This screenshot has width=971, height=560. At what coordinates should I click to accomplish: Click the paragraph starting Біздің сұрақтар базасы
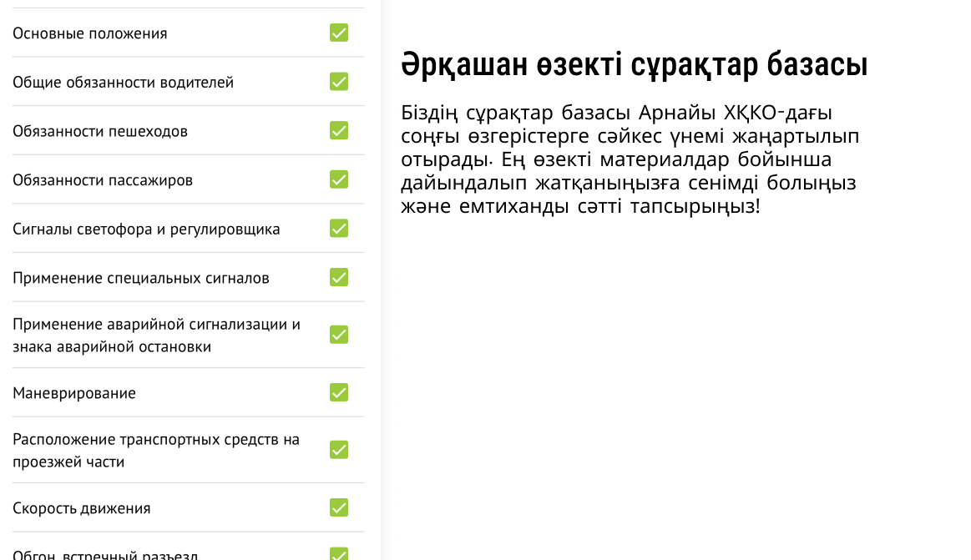tap(630, 159)
